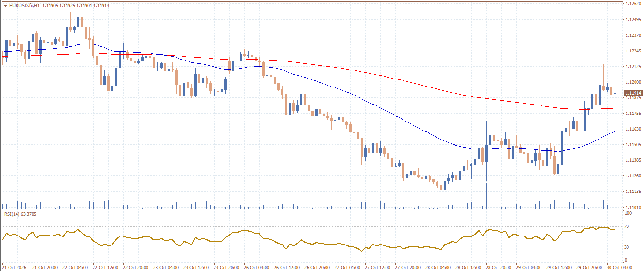
Task: Click RSI scale level 0
Action: pyautogui.click(x=626, y=260)
